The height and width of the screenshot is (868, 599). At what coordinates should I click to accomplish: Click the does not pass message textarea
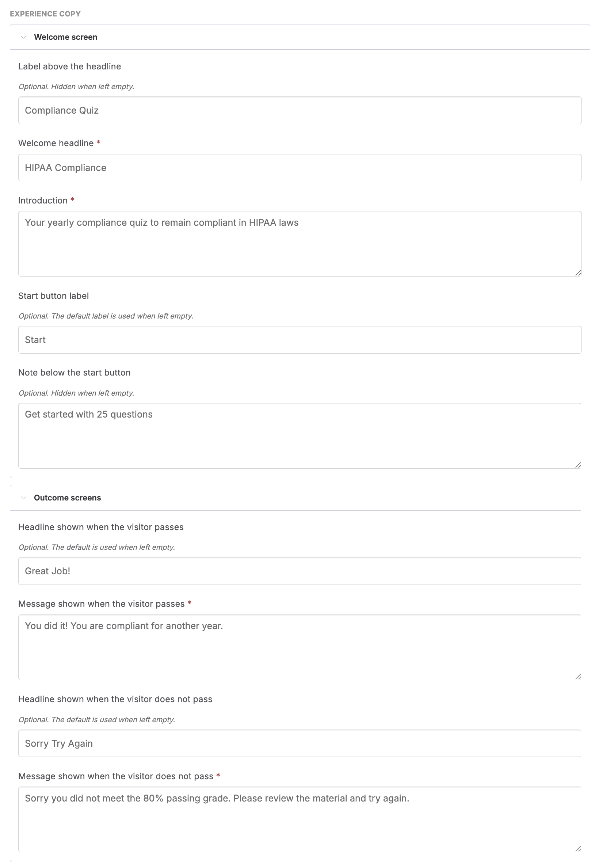pos(300,819)
